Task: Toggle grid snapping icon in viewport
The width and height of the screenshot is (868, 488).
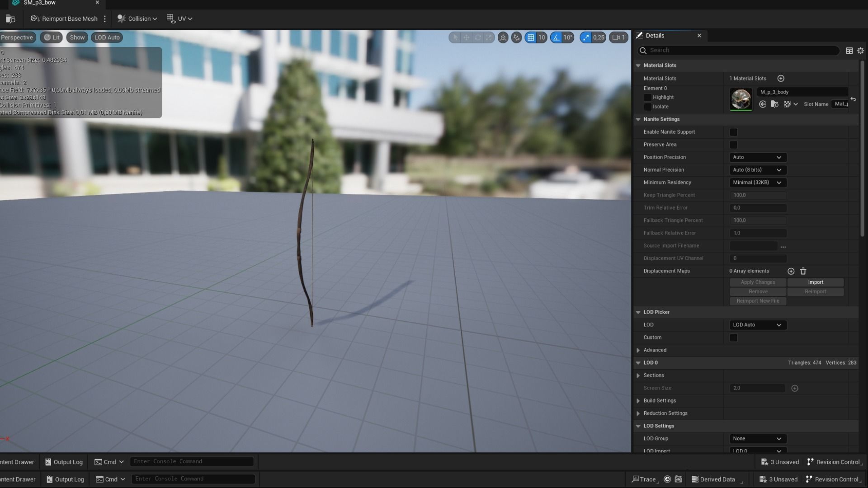Action: [x=531, y=38]
